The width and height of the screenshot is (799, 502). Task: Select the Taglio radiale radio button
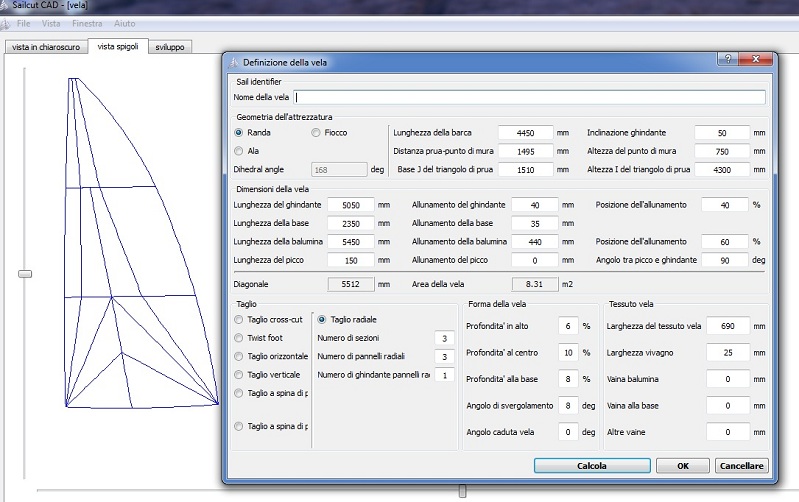point(322,320)
